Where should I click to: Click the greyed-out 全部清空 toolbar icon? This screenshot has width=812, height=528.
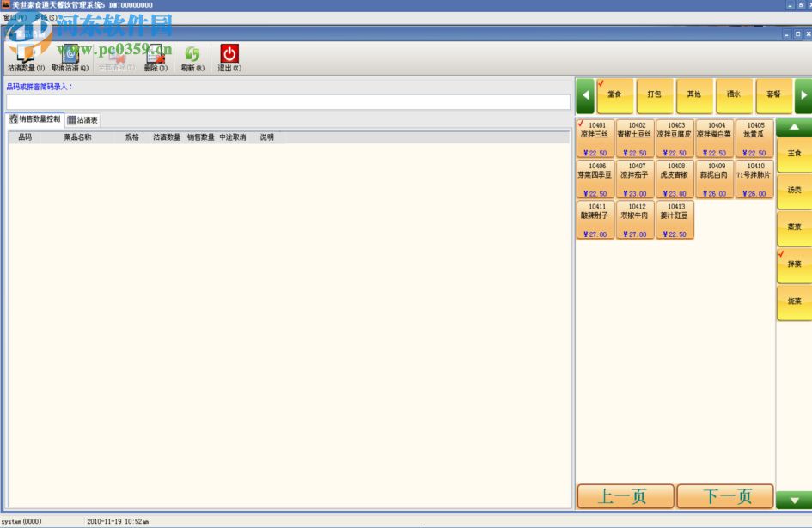(x=116, y=58)
